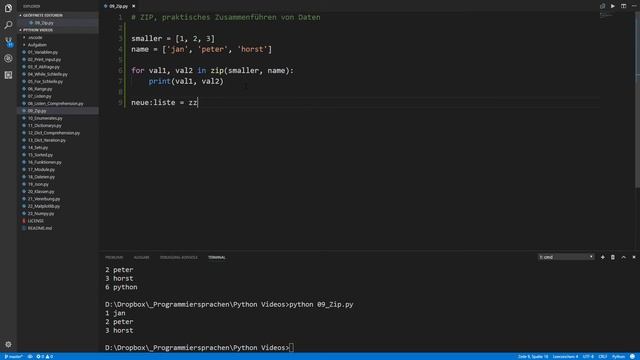Close the terminal panel with the X icon
The image size is (640, 360).
tap(634, 257)
